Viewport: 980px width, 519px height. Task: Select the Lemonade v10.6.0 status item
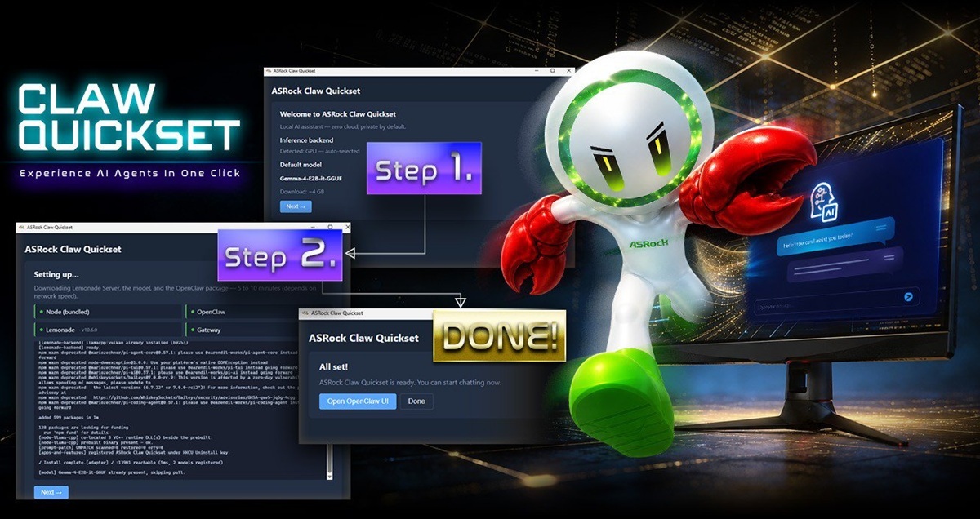pyautogui.click(x=108, y=330)
